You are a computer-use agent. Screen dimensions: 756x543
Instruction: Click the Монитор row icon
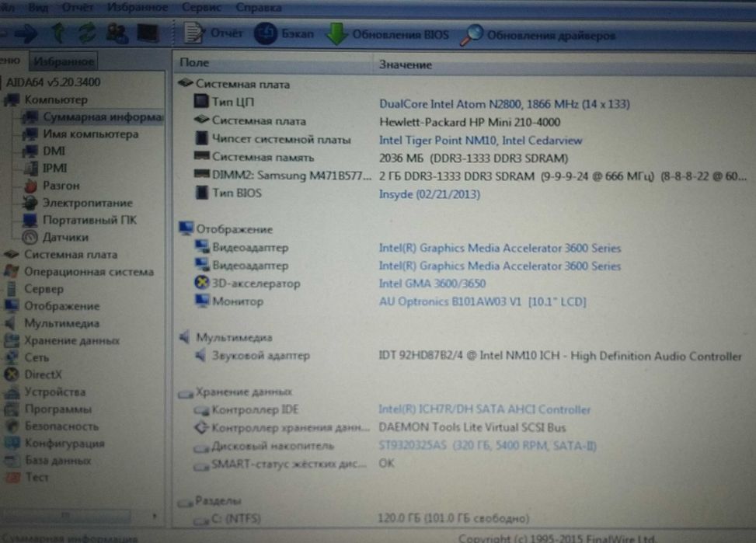point(202,301)
